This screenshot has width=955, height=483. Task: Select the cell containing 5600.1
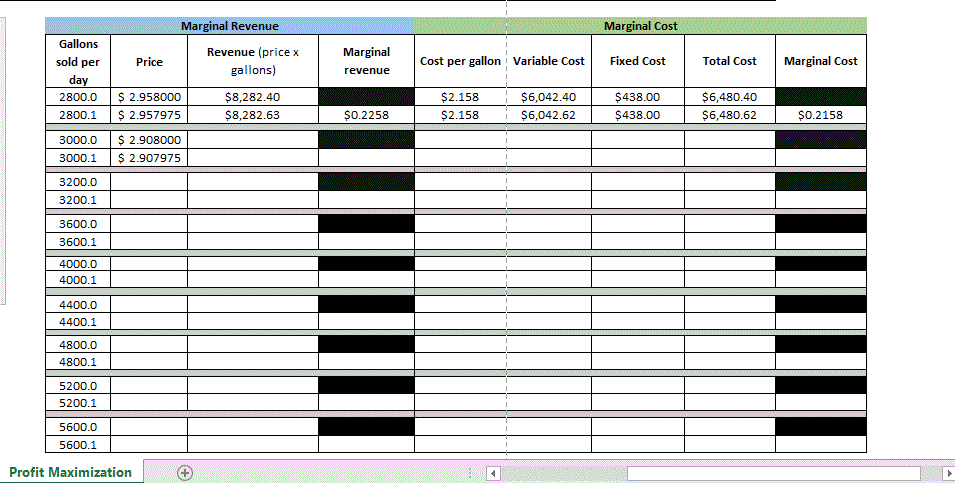coord(78,444)
